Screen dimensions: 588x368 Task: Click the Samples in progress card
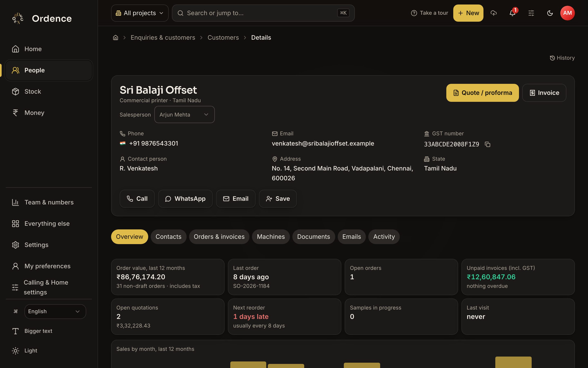[401, 317]
